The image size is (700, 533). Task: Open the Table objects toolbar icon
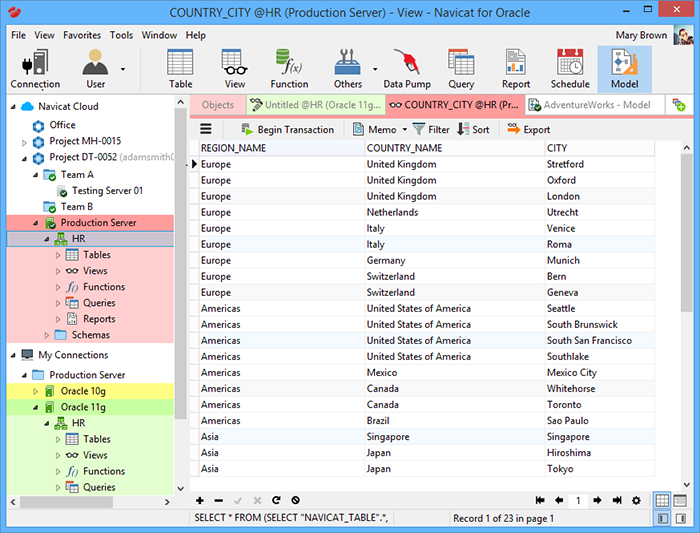coord(180,69)
